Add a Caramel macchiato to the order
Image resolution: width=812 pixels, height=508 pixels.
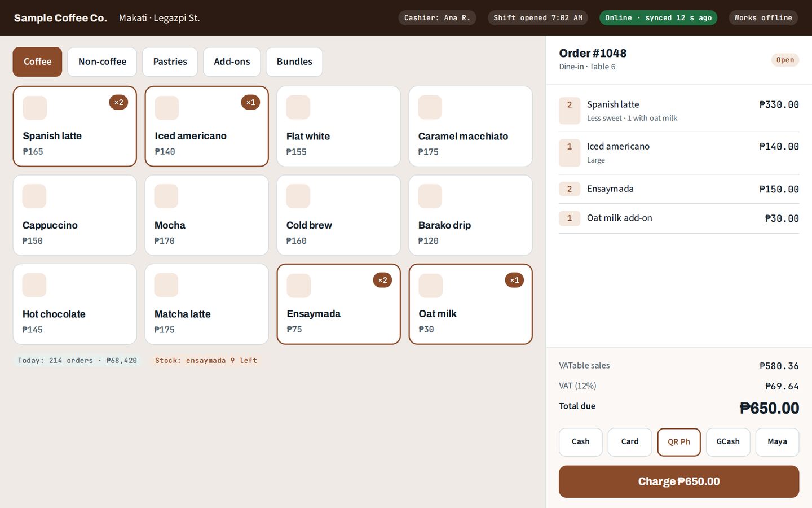pos(471,126)
